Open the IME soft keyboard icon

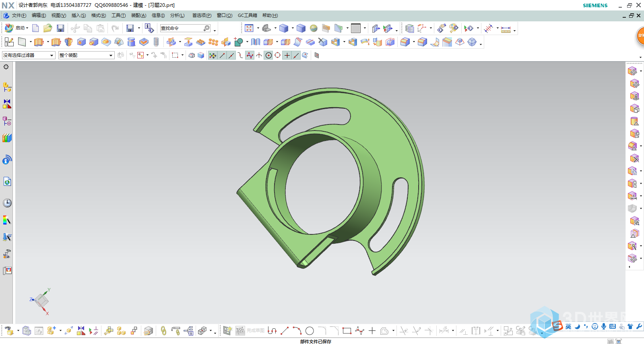point(613,326)
